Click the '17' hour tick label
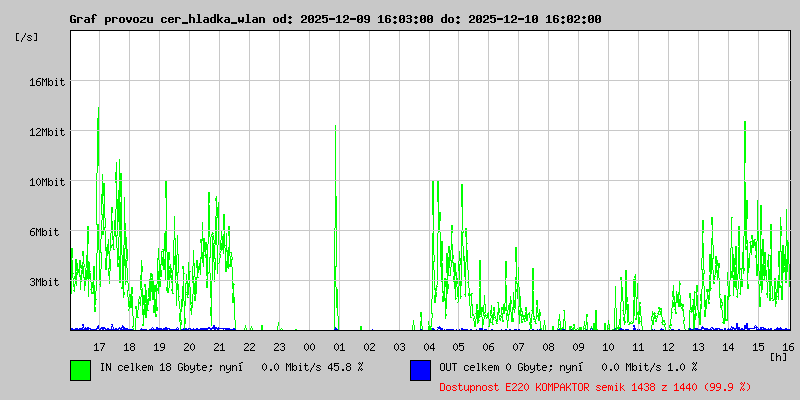 coord(99,347)
